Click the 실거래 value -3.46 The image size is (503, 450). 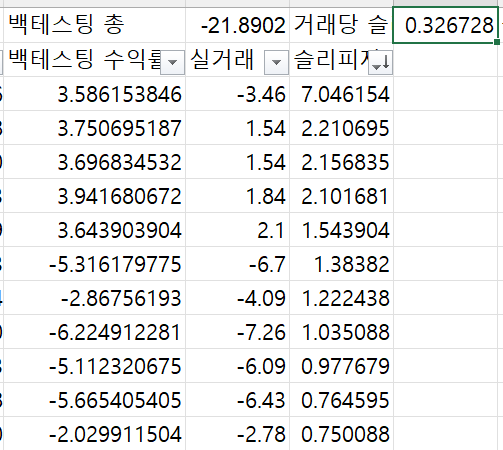[237, 94]
